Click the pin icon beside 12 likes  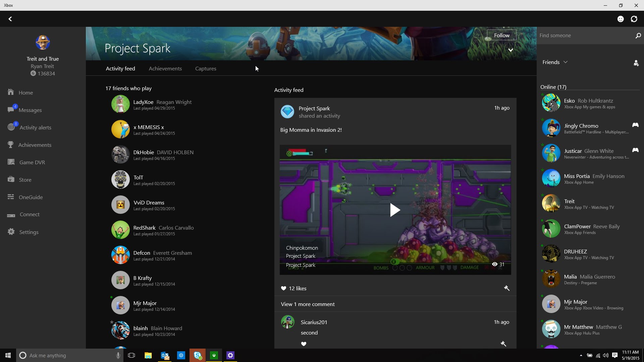point(506,288)
